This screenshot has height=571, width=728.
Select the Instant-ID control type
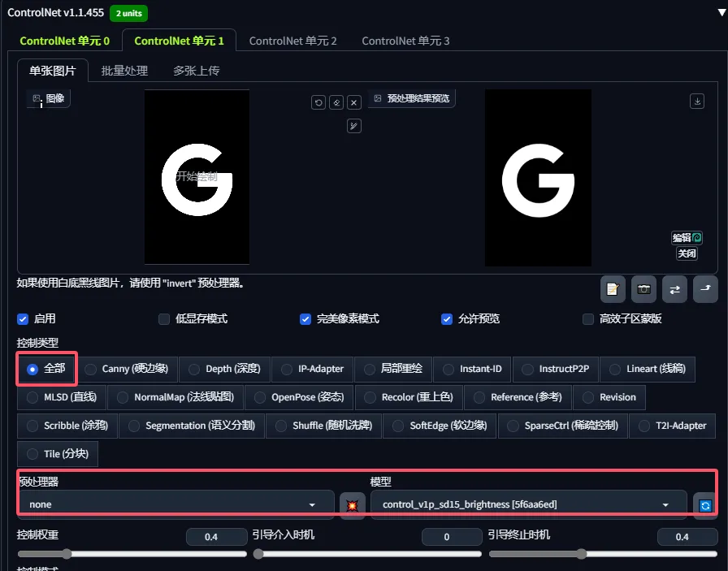[x=472, y=369]
